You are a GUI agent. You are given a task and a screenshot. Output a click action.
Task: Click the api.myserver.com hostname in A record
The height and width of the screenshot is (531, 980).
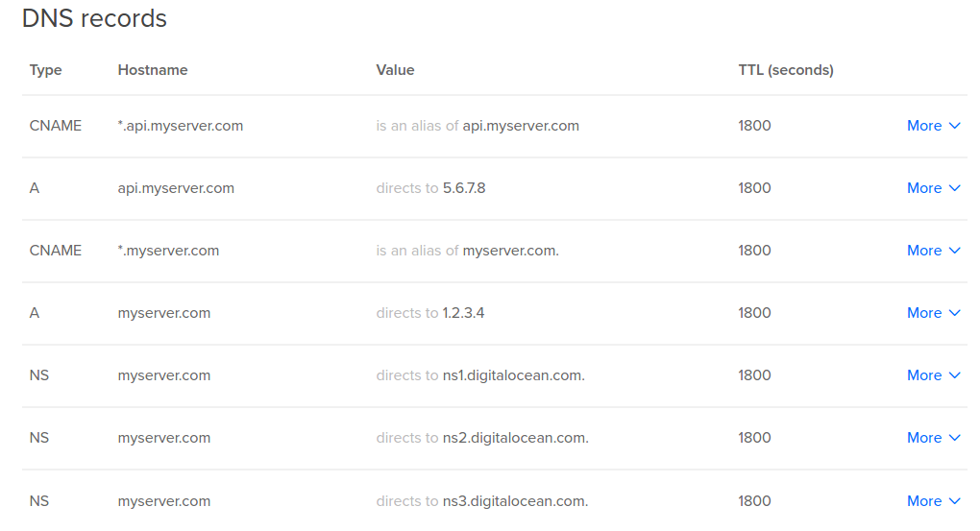176,188
